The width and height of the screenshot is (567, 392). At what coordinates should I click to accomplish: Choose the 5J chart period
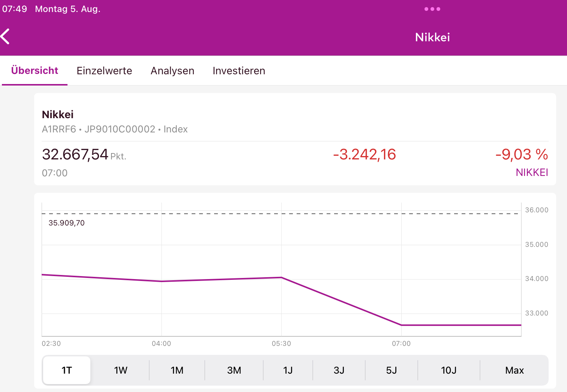point(391,370)
